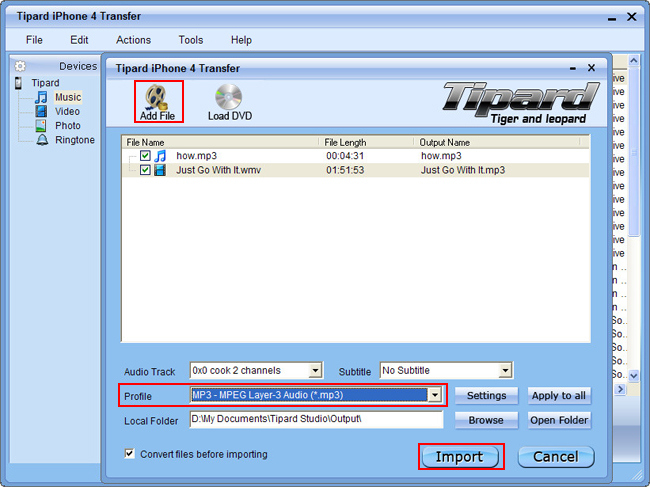The height and width of the screenshot is (487, 650).
Task: Select Photo in the device tree
Action: tap(68, 126)
